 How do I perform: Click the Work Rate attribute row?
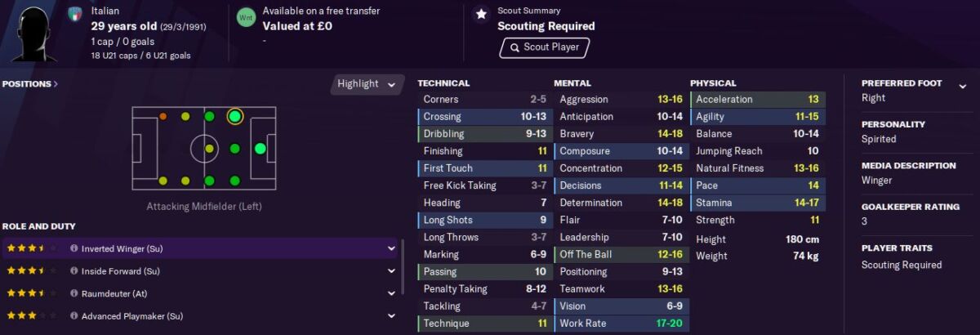pyautogui.click(x=621, y=324)
